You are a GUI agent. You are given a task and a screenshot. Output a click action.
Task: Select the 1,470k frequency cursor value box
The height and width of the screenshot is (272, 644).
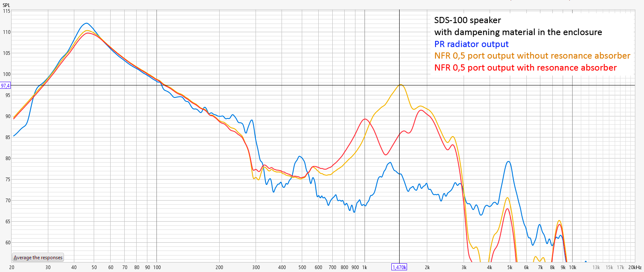[x=399, y=267]
